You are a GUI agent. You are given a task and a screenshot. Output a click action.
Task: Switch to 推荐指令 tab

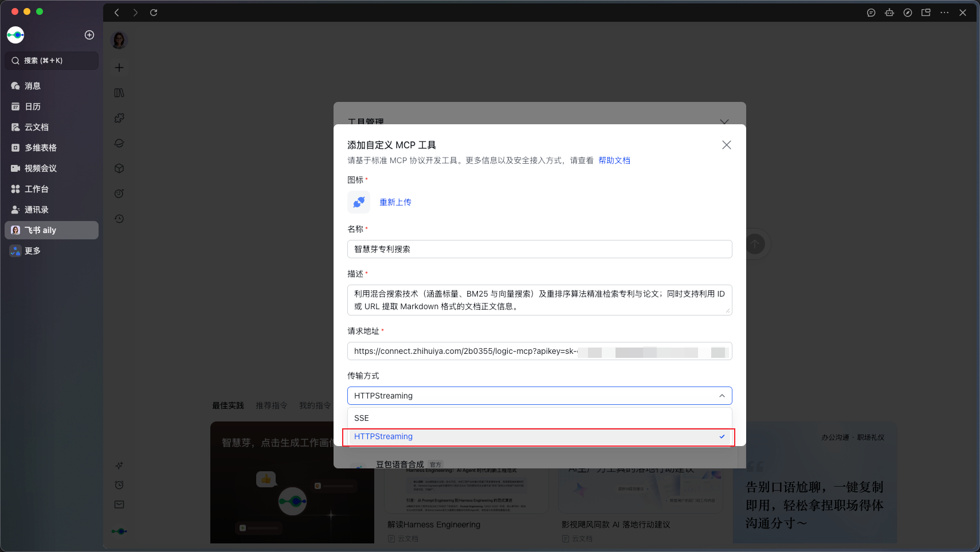(272, 405)
